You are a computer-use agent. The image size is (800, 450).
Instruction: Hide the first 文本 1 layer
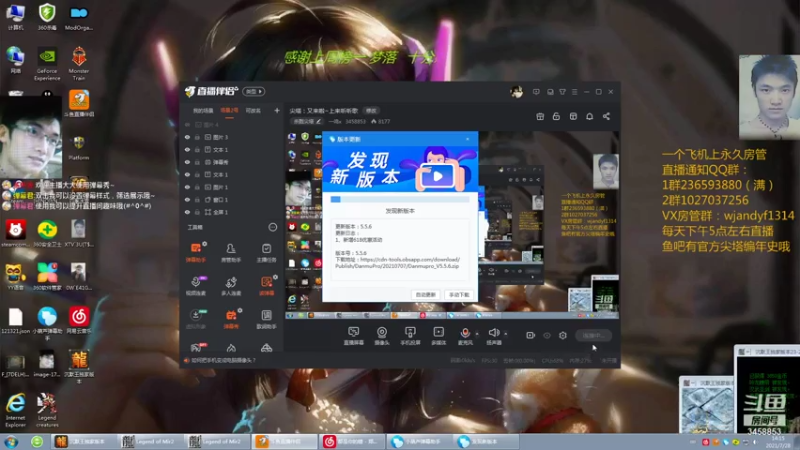pos(187,149)
